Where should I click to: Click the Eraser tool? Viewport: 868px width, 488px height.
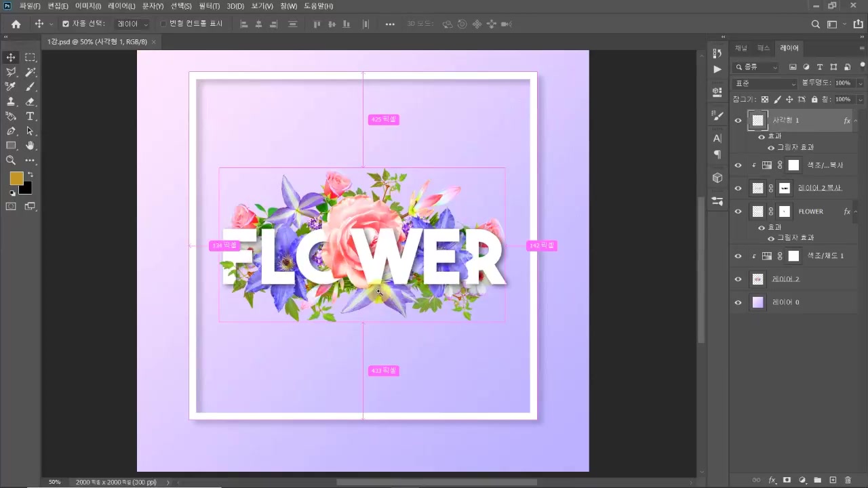[30, 102]
